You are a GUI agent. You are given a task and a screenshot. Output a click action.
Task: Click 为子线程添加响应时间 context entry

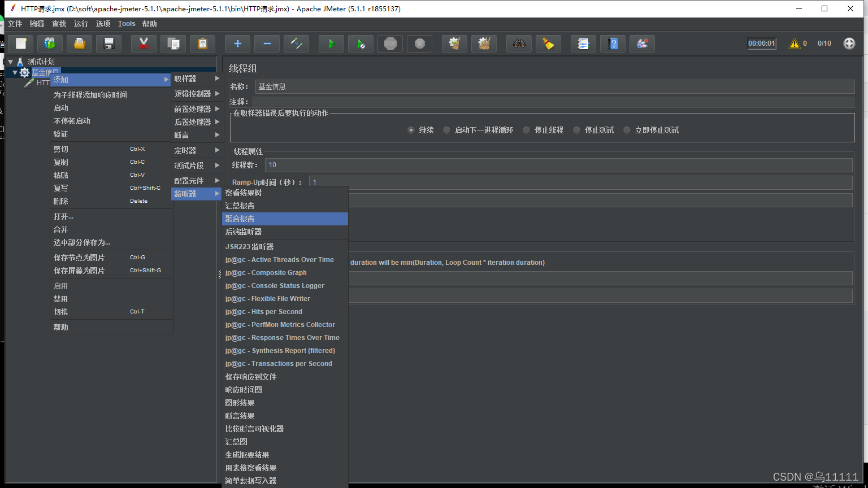[111, 95]
